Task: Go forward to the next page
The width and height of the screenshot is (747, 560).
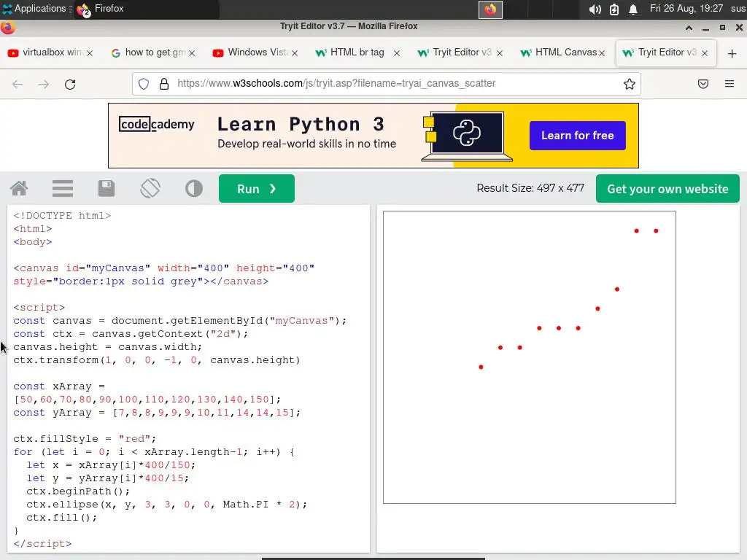Action: point(44,85)
